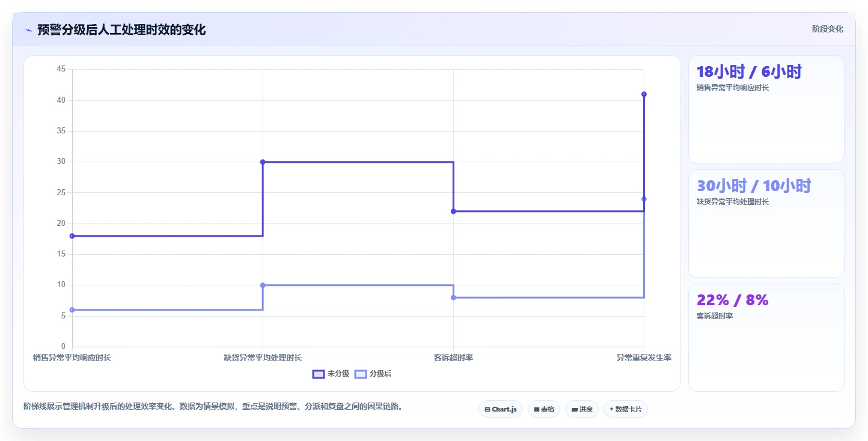Click the x-axis label 销售异常平均响应时长
868x441 pixels.
pos(72,357)
